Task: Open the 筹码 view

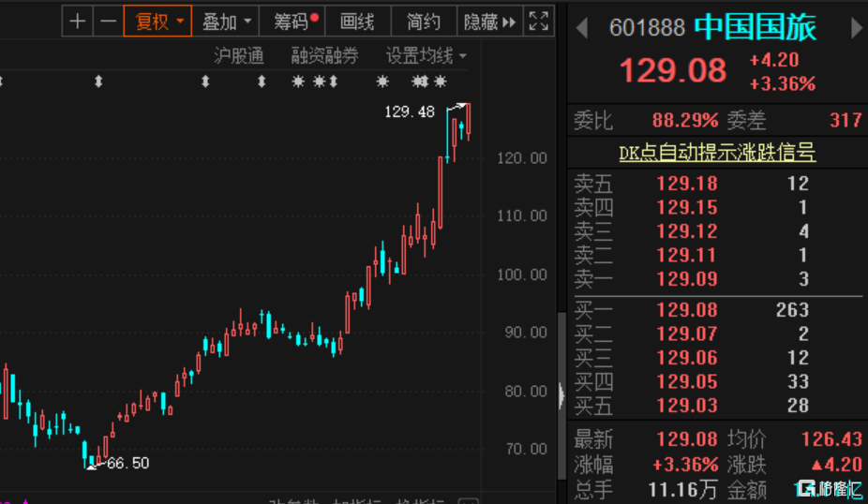Action: coord(292,22)
